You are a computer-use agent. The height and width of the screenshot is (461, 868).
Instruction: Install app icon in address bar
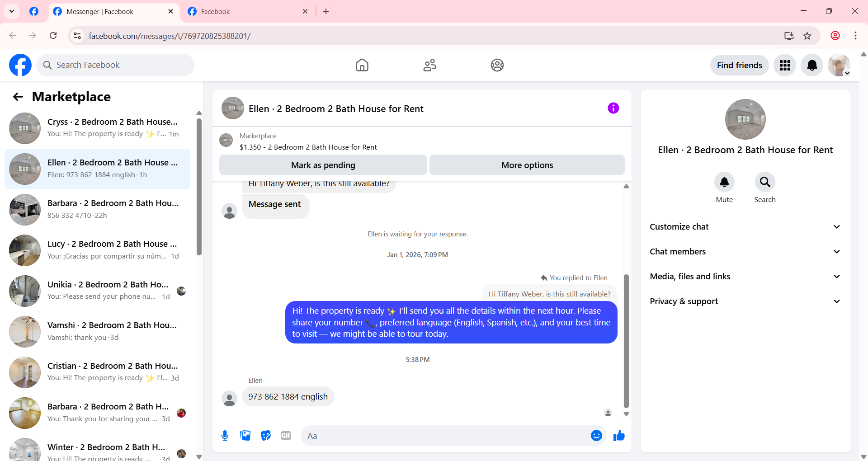coord(789,36)
